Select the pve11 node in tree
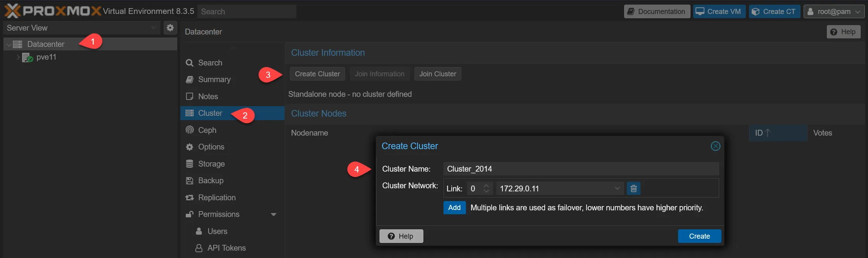This screenshot has height=258, width=868. pyautogui.click(x=46, y=57)
